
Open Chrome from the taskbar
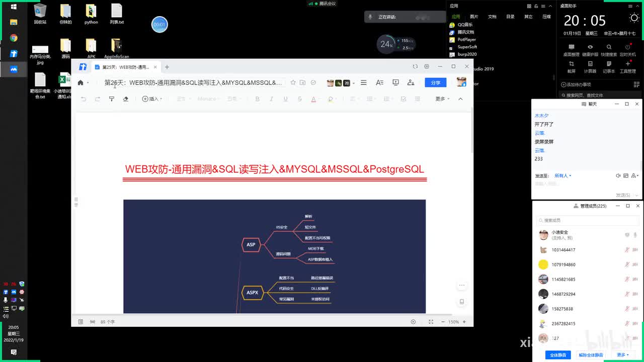pyautogui.click(x=14, y=38)
